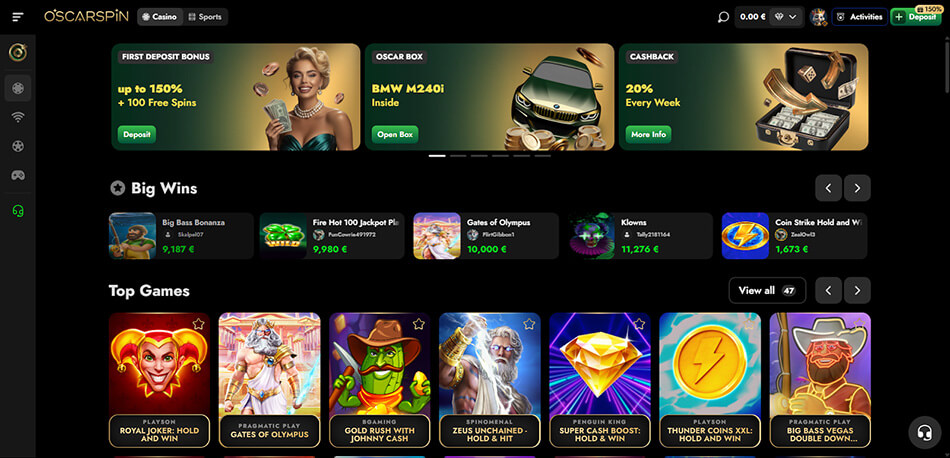
Task: Open the live chat bubble at bottom right
Action: (925, 433)
